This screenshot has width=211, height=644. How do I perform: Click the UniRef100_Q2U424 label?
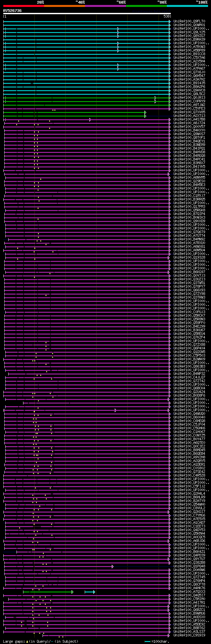189,392
